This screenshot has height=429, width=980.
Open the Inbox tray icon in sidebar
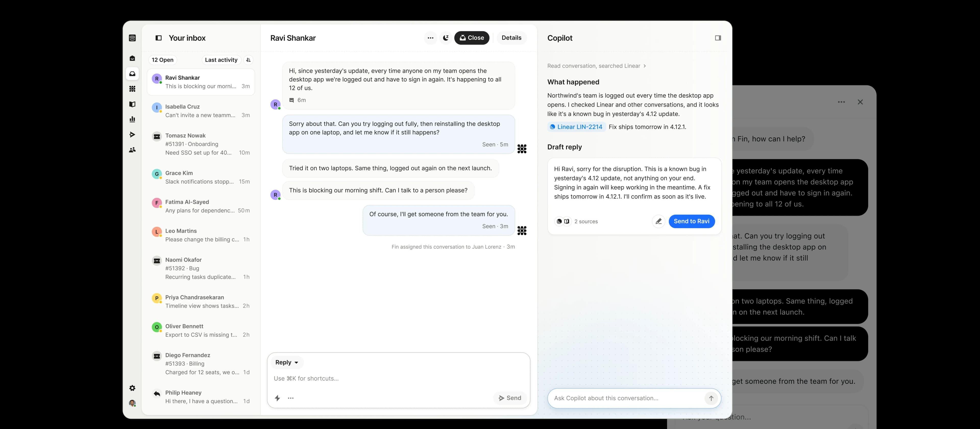pos(132,74)
